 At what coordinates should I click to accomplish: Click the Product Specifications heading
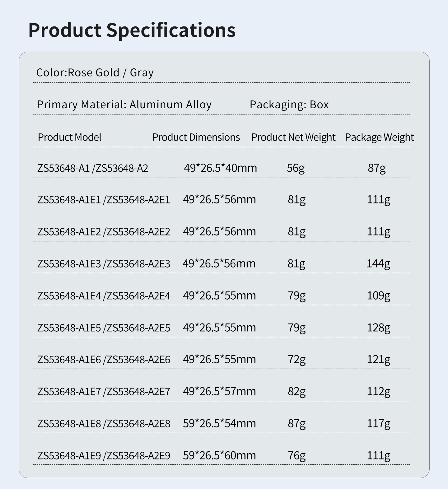pyautogui.click(x=132, y=30)
